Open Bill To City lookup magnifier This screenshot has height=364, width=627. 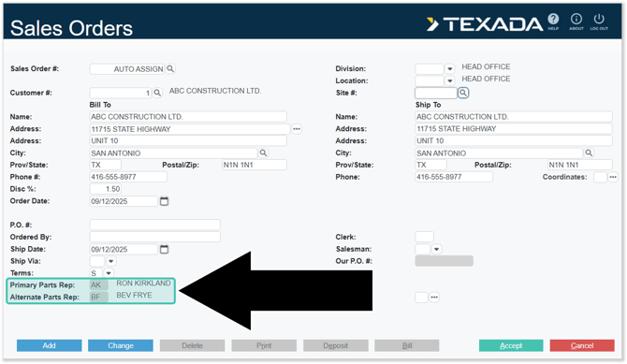pos(263,153)
